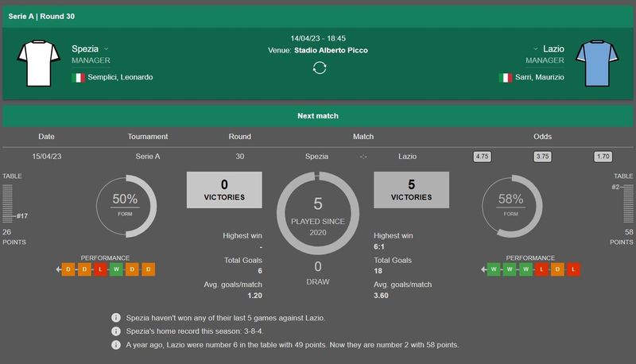Click Spezia in the match row
Screen dimensions: 636x364
coord(316,157)
